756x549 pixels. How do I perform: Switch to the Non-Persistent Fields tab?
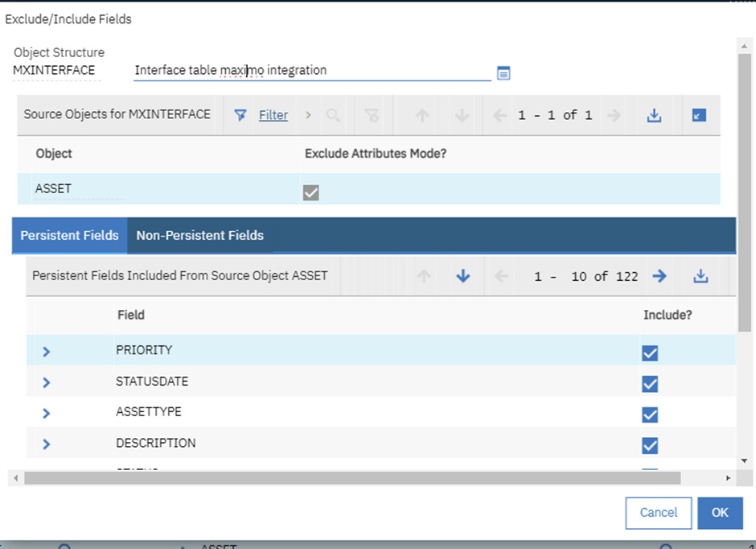point(199,235)
